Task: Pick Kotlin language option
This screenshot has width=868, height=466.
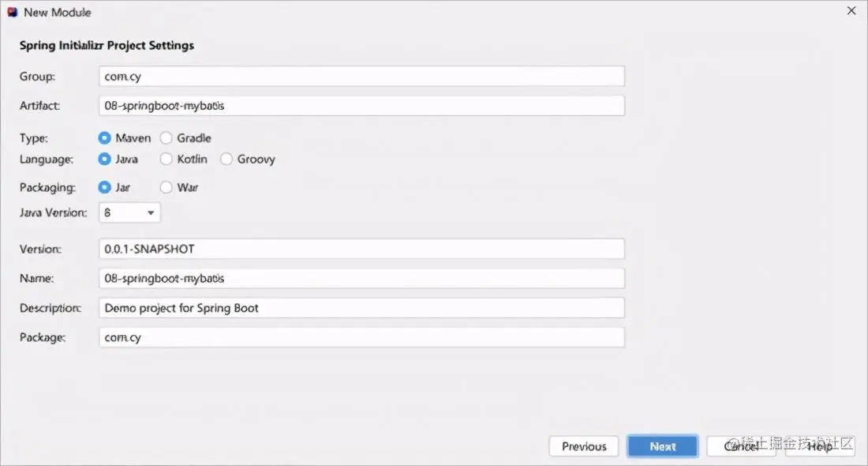Action: 166,159
